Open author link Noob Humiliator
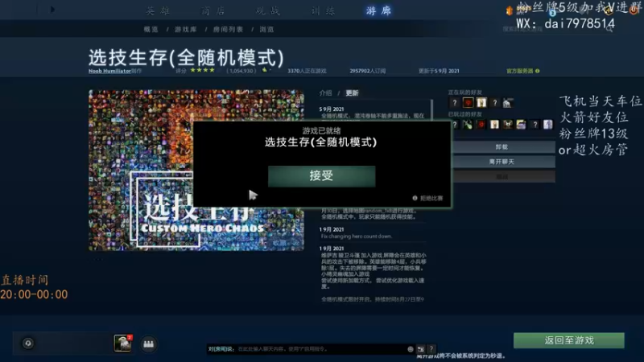The width and height of the screenshot is (644, 362). (109, 71)
